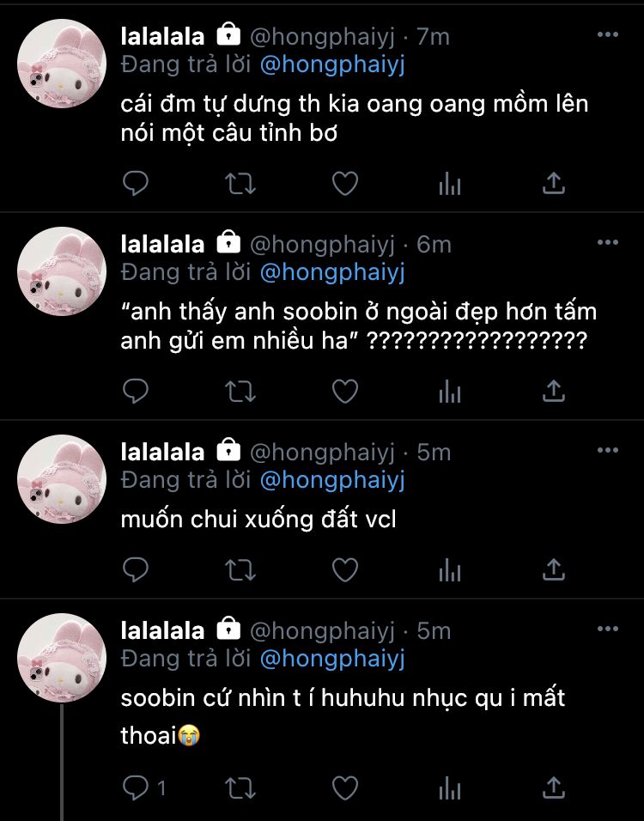
Task: Toggle like on the 6m tweet
Action: [345, 392]
